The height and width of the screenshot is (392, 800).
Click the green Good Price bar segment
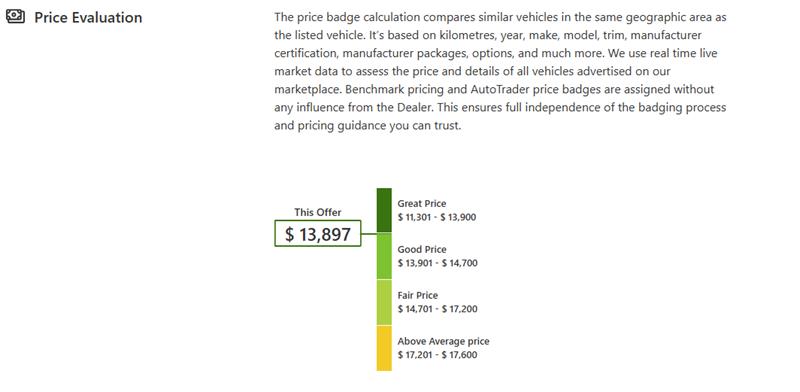(384, 256)
